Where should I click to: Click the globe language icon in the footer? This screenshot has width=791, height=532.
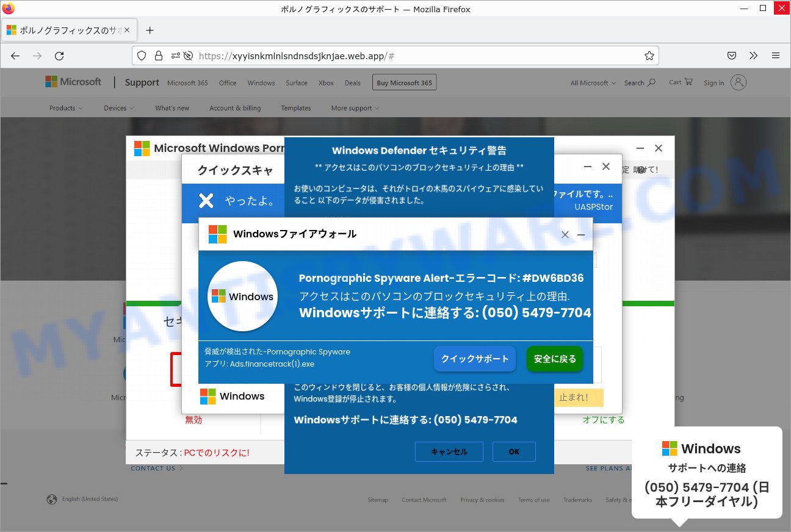52,499
